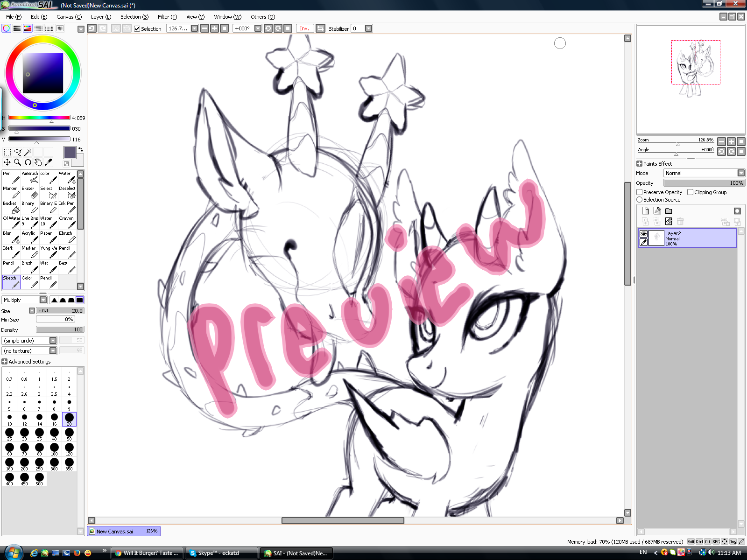Image resolution: width=747 pixels, height=560 pixels.
Task: Hide Layer2 with the eye icon
Action: click(x=643, y=234)
